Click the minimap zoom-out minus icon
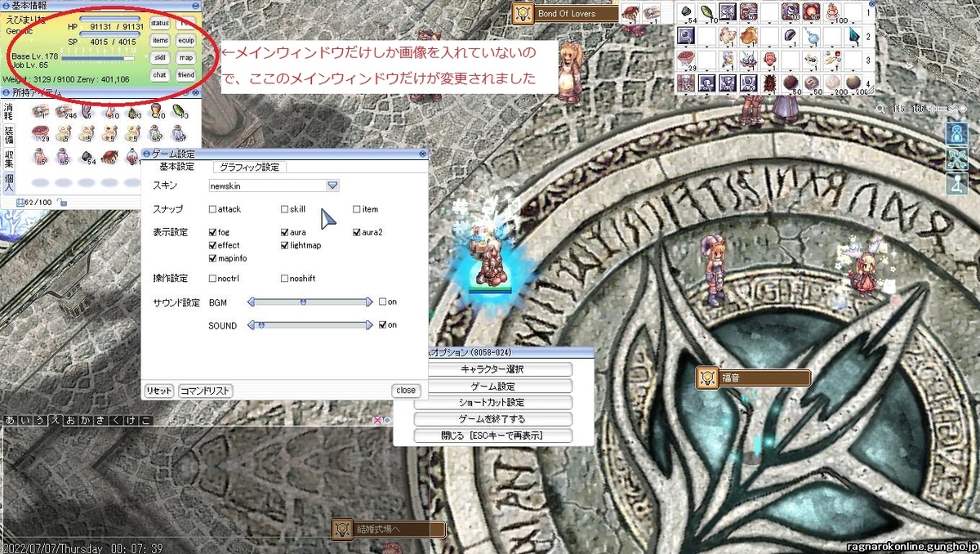Image resolution: width=980 pixels, height=554 pixels. (942, 109)
